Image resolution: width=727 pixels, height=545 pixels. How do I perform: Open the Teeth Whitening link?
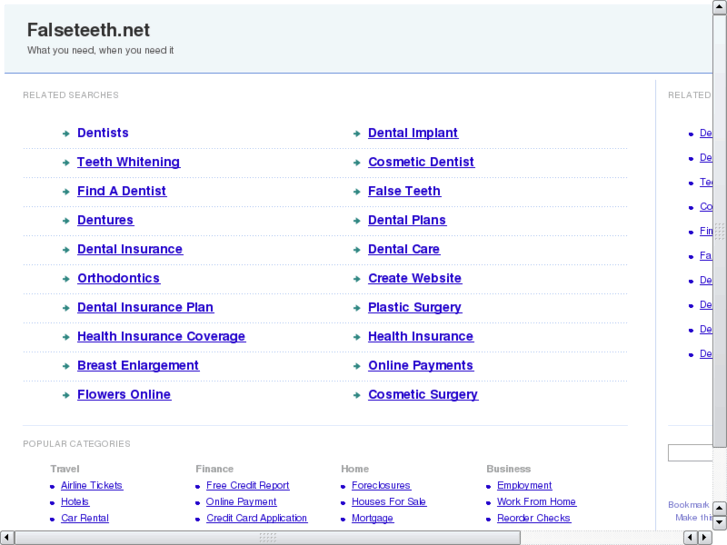(x=128, y=162)
